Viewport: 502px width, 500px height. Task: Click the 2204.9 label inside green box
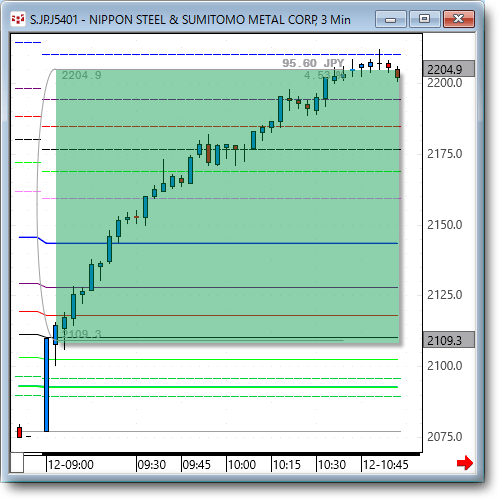[81, 75]
